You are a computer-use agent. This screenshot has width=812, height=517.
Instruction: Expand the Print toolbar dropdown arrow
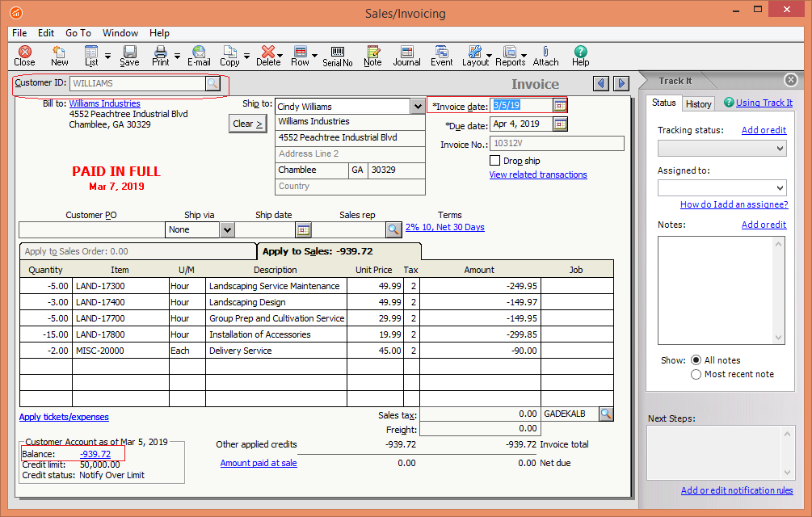point(177,56)
